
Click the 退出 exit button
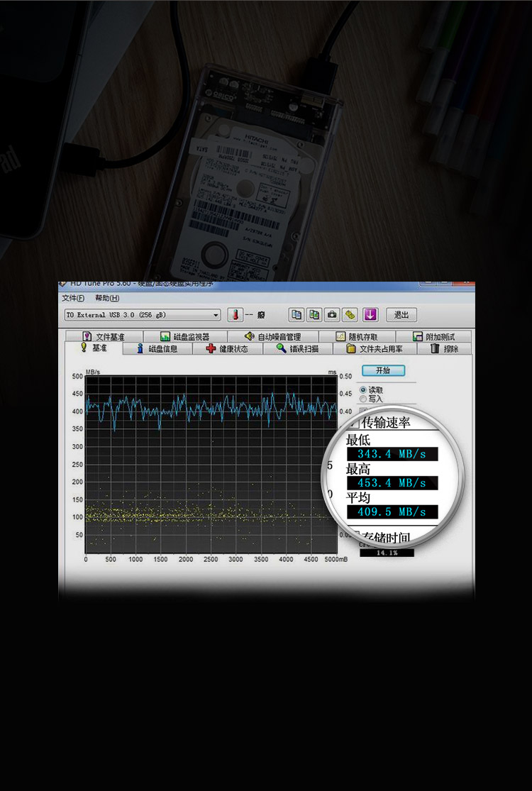pyautogui.click(x=401, y=315)
